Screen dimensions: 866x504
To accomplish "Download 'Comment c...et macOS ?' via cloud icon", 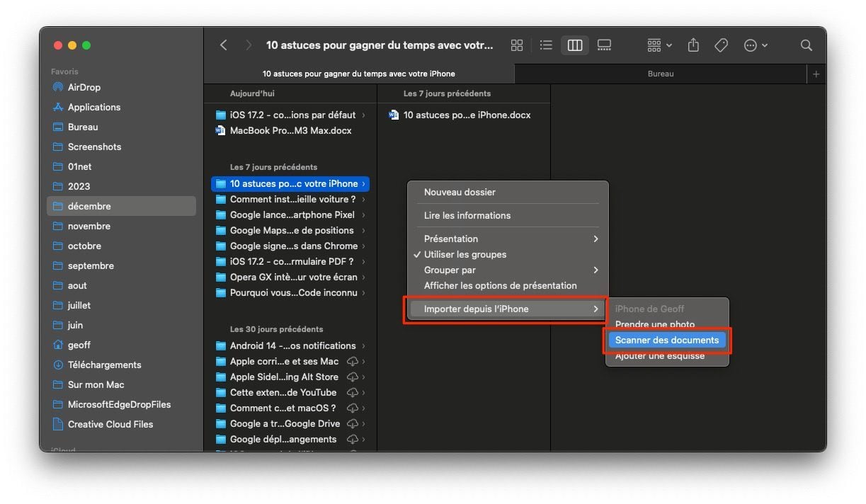I will pyautogui.click(x=352, y=408).
